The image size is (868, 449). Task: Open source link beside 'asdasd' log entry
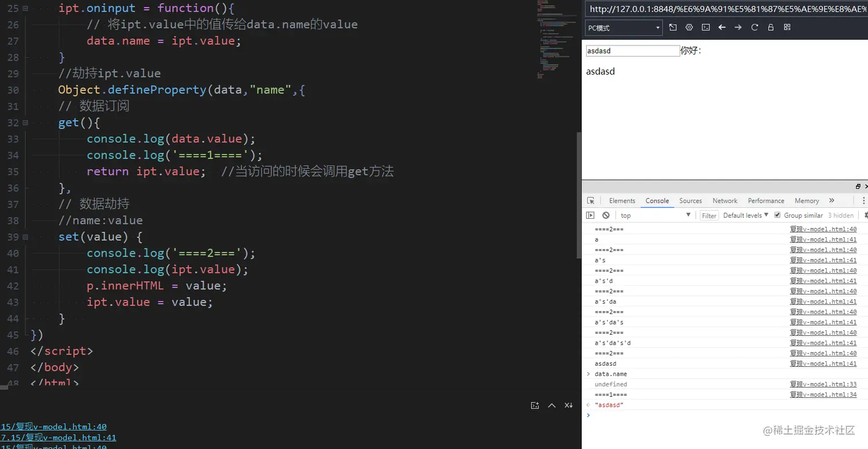click(823, 363)
